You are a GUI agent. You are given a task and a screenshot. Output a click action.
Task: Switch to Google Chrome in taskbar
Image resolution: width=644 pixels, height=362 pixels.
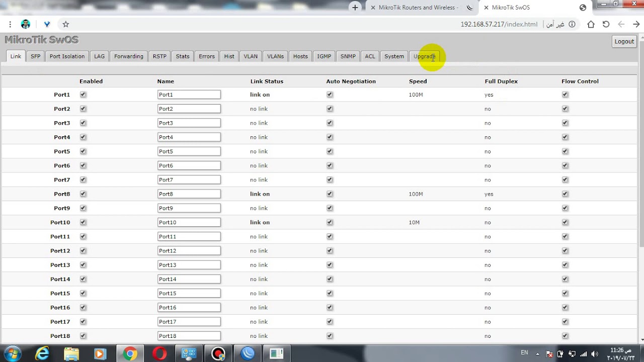click(130, 354)
